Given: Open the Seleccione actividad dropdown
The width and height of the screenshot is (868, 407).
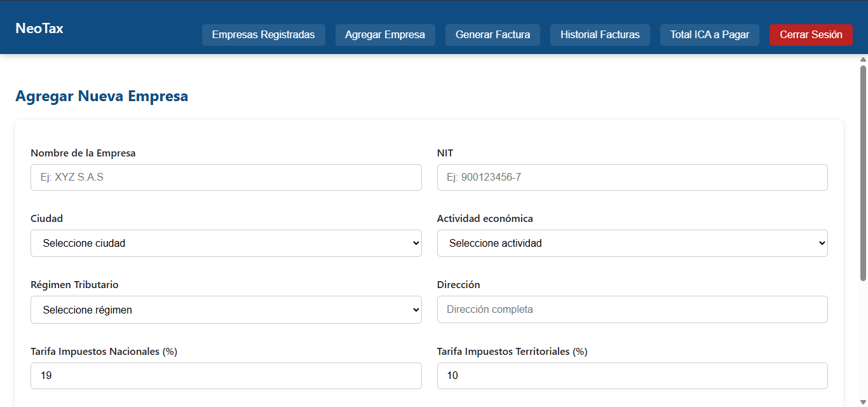Looking at the screenshot, I should [632, 244].
